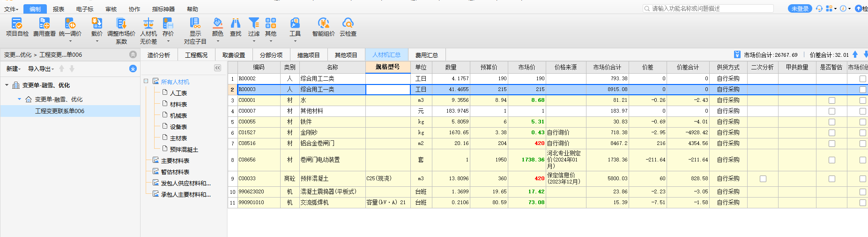The width and height of the screenshot is (868, 237).
Task: Select 主要材料表 in material tree
Action: [x=175, y=161]
